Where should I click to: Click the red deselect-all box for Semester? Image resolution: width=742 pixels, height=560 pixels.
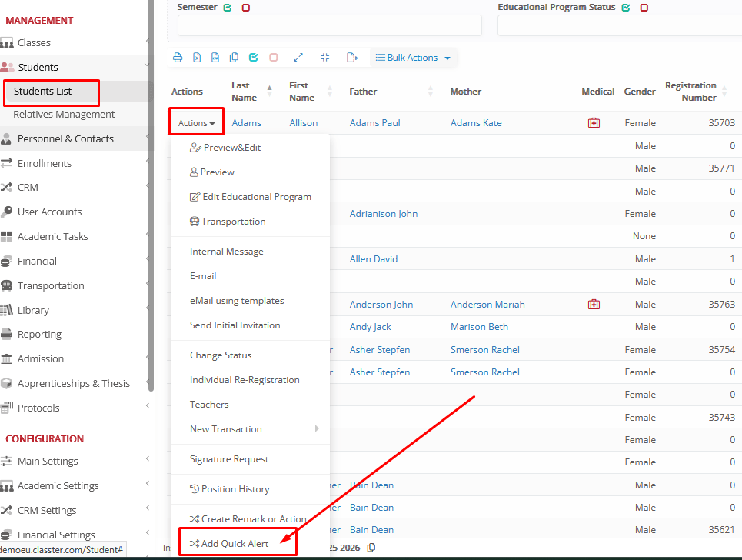(245, 8)
